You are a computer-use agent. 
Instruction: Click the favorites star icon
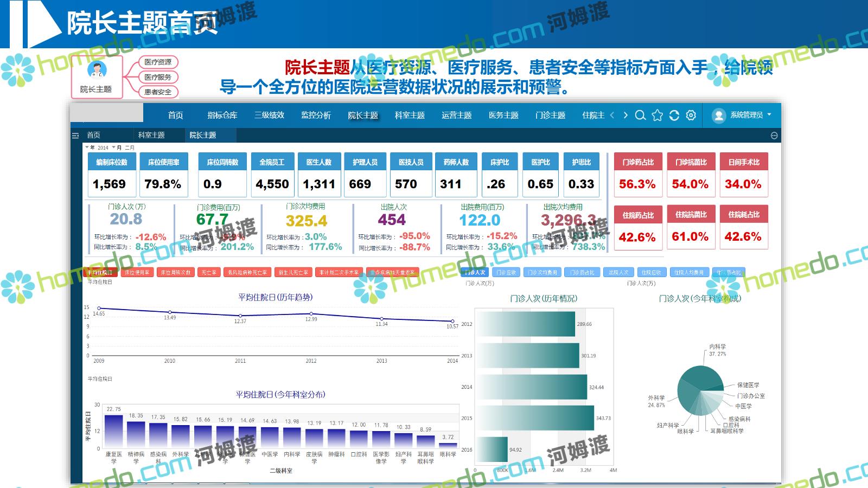coord(657,115)
